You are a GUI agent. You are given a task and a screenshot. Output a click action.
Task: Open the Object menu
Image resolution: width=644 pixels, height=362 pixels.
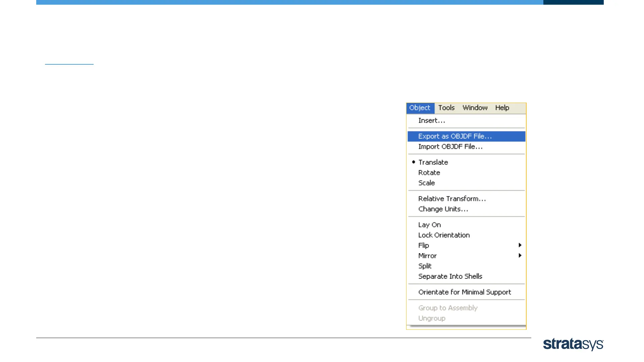pyautogui.click(x=420, y=108)
